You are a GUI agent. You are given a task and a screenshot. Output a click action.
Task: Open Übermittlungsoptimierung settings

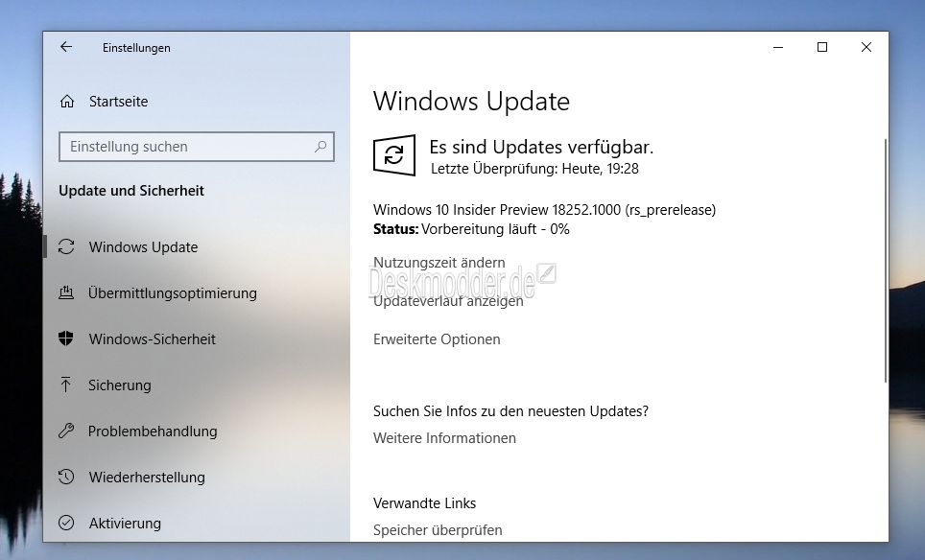pos(173,293)
